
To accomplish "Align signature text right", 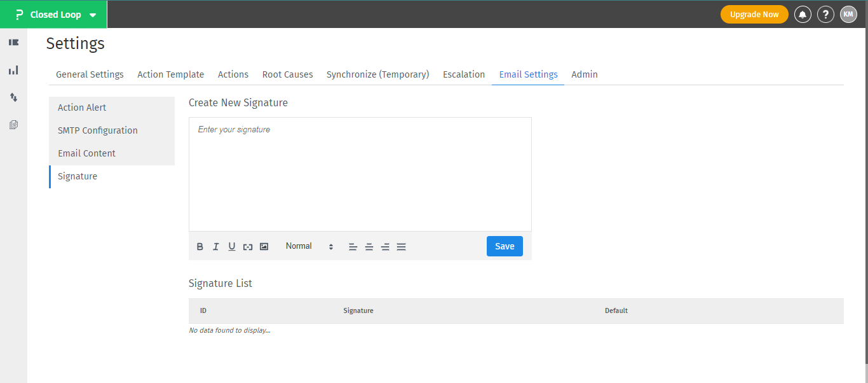I will pyautogui.click(x=385, y=247).
